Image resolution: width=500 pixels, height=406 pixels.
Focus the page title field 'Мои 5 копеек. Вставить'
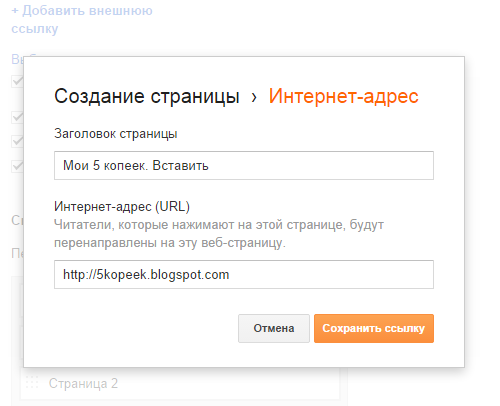coord(244,165)
